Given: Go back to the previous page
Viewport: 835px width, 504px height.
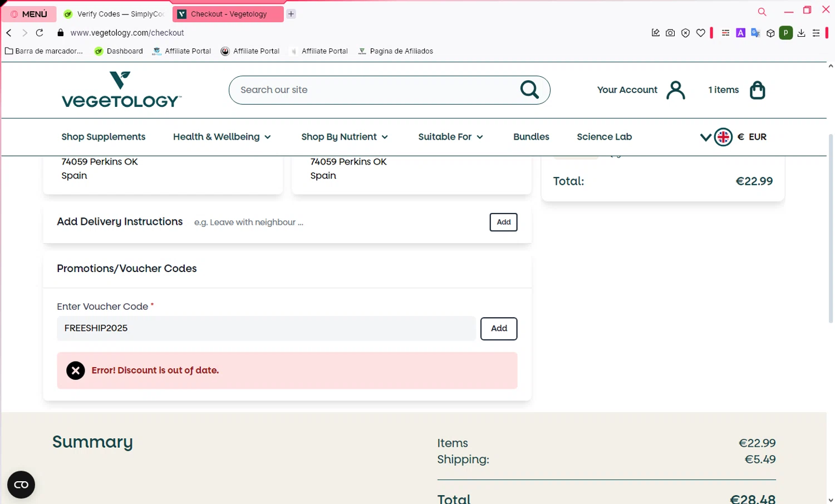Looking at the screenshot, I should point(9,33).
